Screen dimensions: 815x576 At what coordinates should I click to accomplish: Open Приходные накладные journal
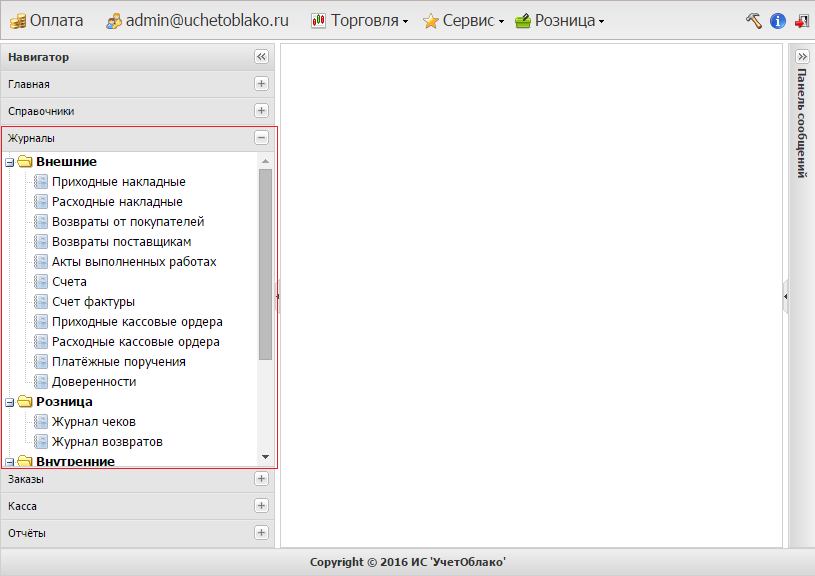coord(119,182)
